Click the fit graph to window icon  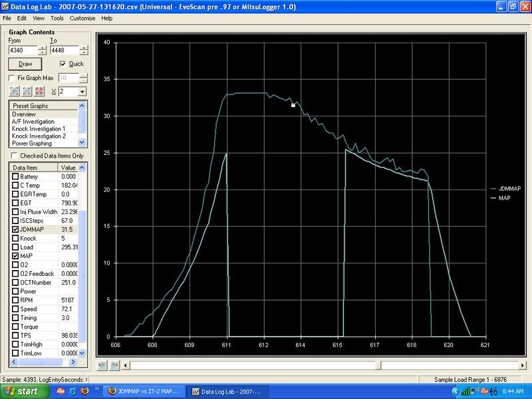pos(40,91)
